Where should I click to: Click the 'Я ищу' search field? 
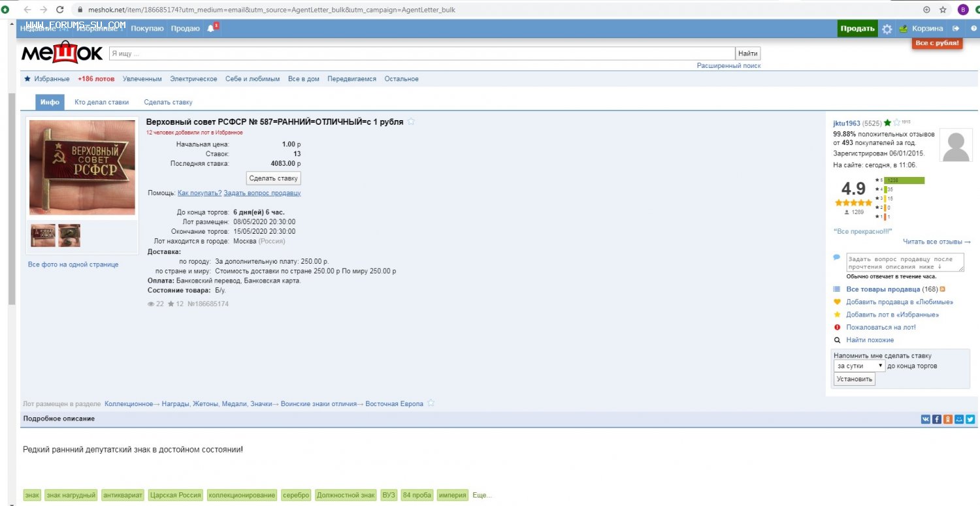(421, 54)
